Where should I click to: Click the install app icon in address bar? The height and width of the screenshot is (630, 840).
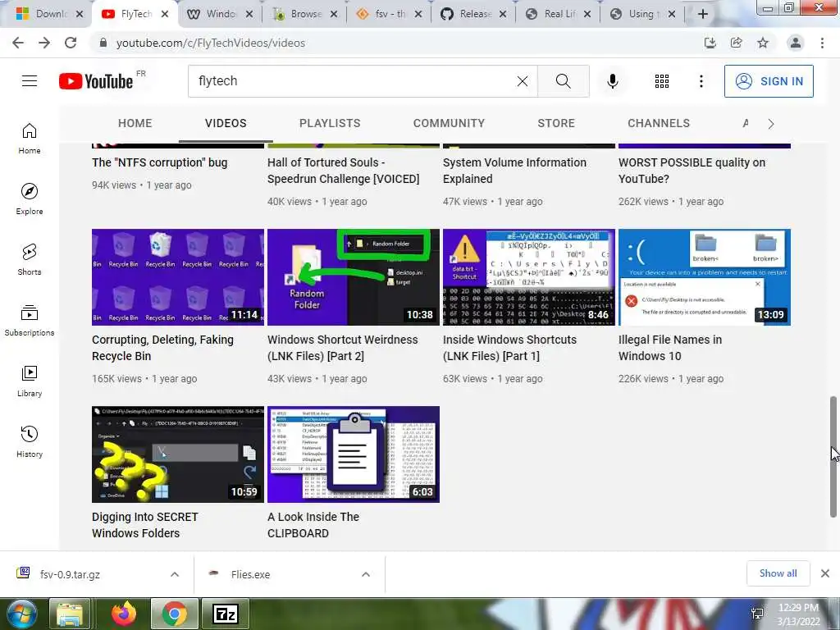click(710, 43)
